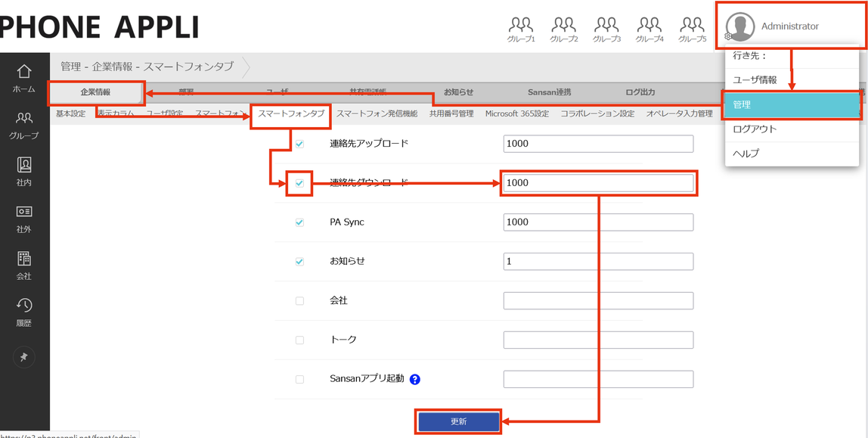Open the スマートフォン発信機能 sub-tab
Screen dimensions: 868x438
(377, 113)
